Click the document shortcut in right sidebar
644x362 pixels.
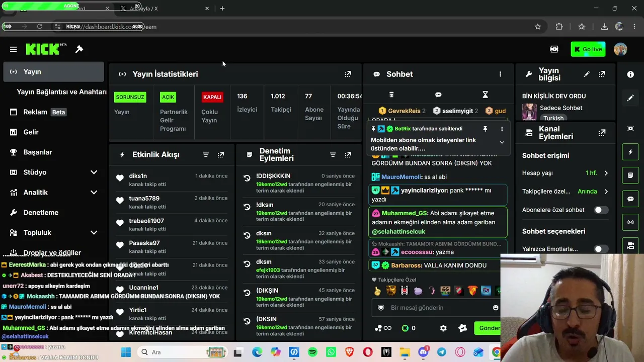click(630, 175)
